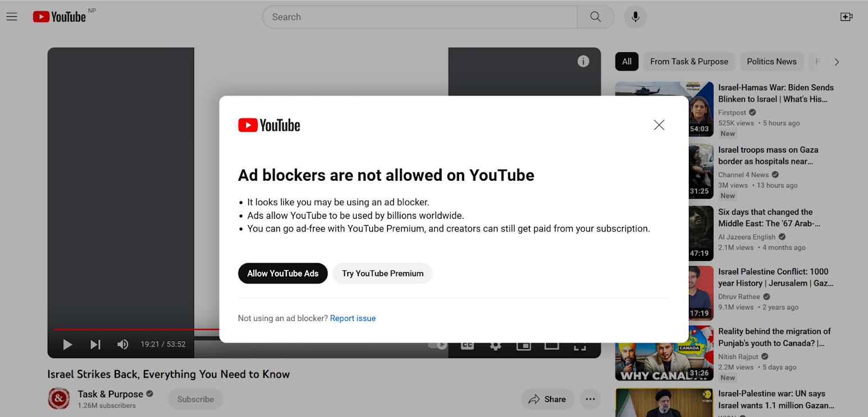Skip to next video
The width and height of the screenshot is (868, 417).
coord(96,345)
